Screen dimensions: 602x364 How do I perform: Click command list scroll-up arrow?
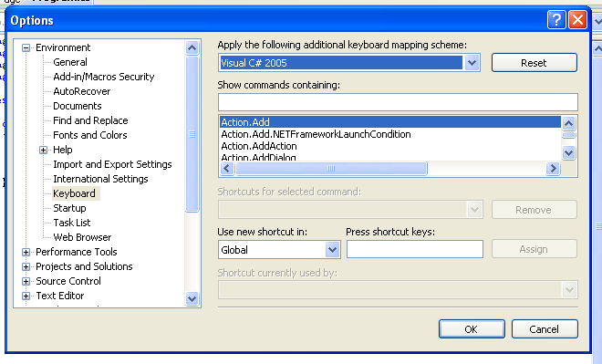tap(568, 123)
